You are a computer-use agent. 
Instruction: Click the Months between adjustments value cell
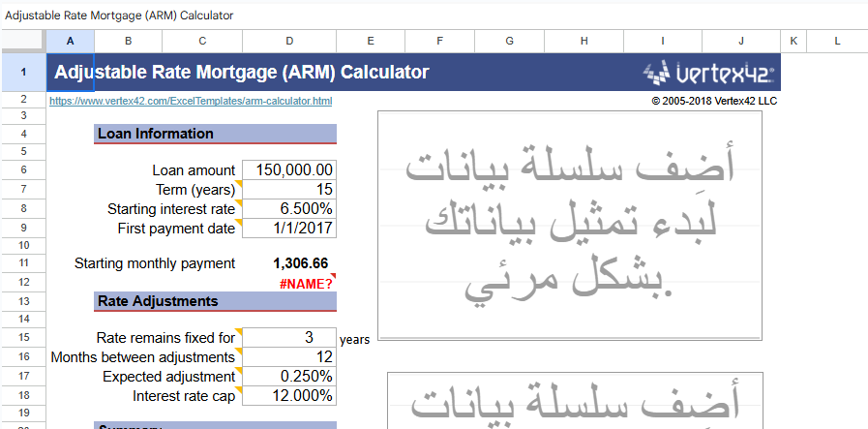pyautogui.click(x=289, y=356)
